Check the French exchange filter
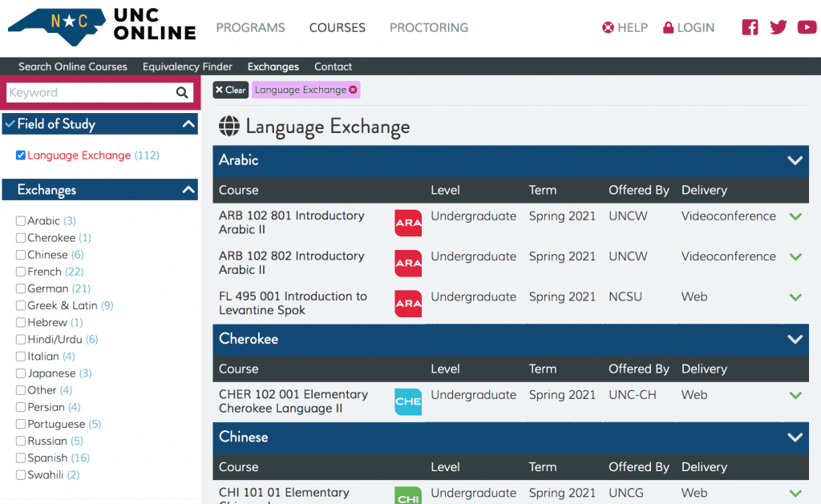 [x=20, y=272]
